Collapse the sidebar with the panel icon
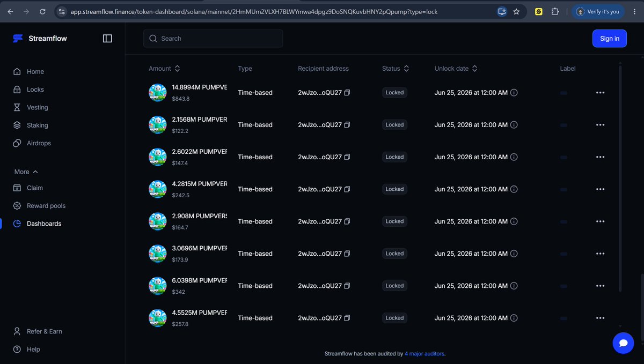The height and width of the screenshot is (364, 644). point(107,38)
